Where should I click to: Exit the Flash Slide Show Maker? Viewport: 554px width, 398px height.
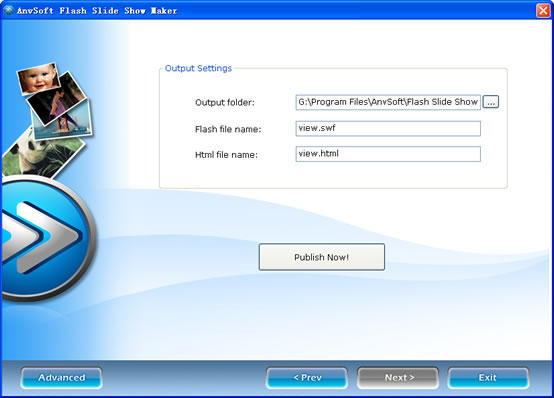(x=488, y=377)
